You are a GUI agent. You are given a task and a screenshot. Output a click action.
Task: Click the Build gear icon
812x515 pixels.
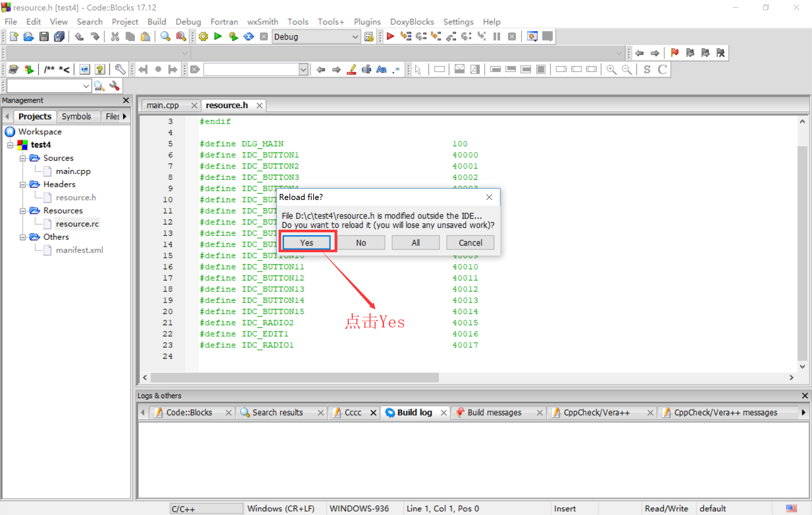(203, 36)
